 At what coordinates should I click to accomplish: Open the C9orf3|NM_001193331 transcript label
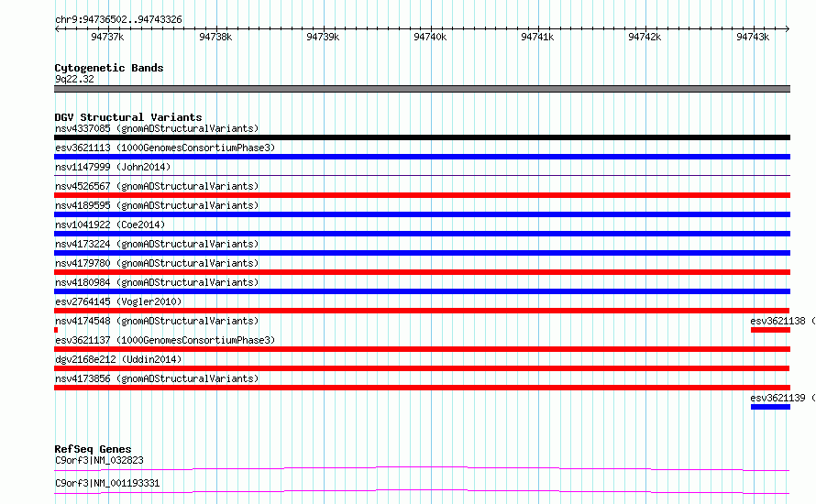click(107, 483)
